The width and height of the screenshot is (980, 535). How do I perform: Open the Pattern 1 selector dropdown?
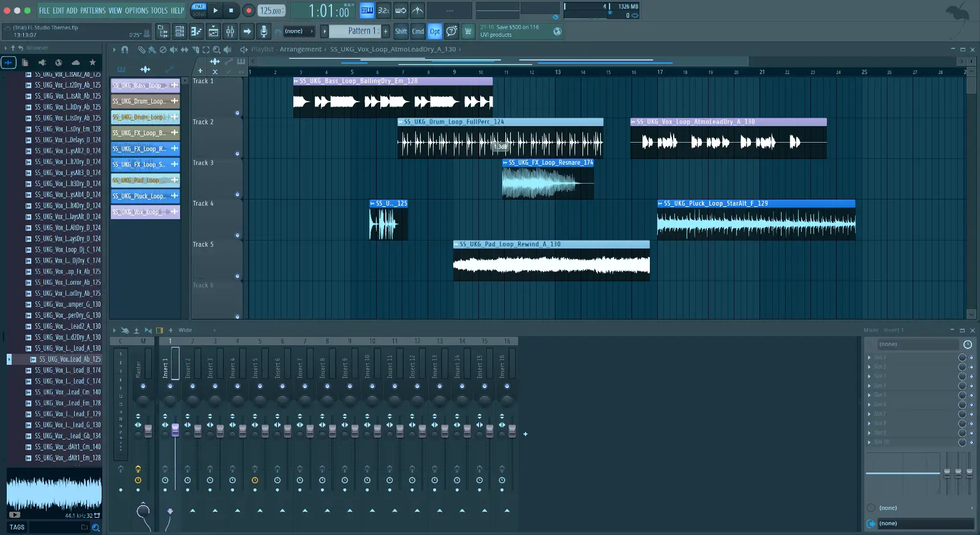coord(355,31)
